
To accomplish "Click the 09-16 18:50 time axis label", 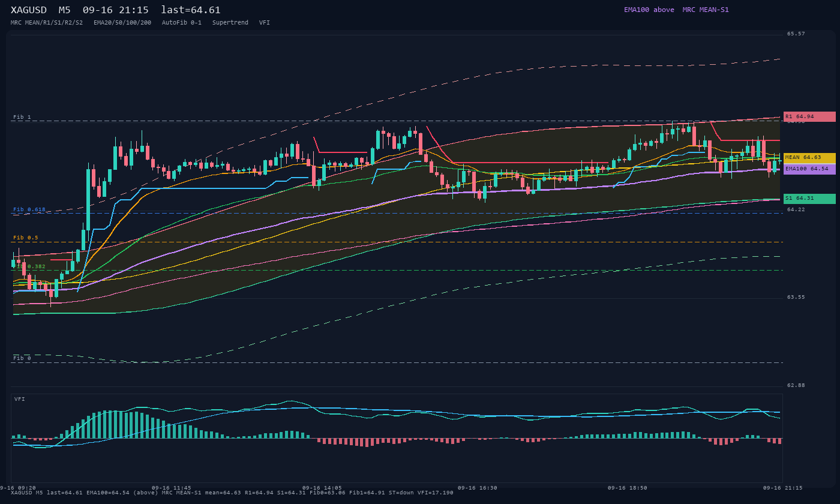I will tap(628, 488).
